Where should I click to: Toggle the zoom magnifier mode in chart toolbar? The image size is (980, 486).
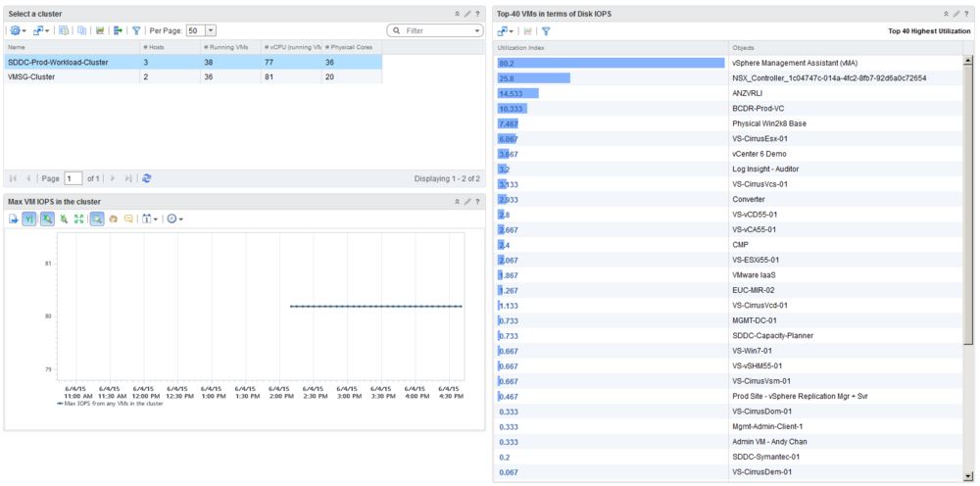pos(97,219)
